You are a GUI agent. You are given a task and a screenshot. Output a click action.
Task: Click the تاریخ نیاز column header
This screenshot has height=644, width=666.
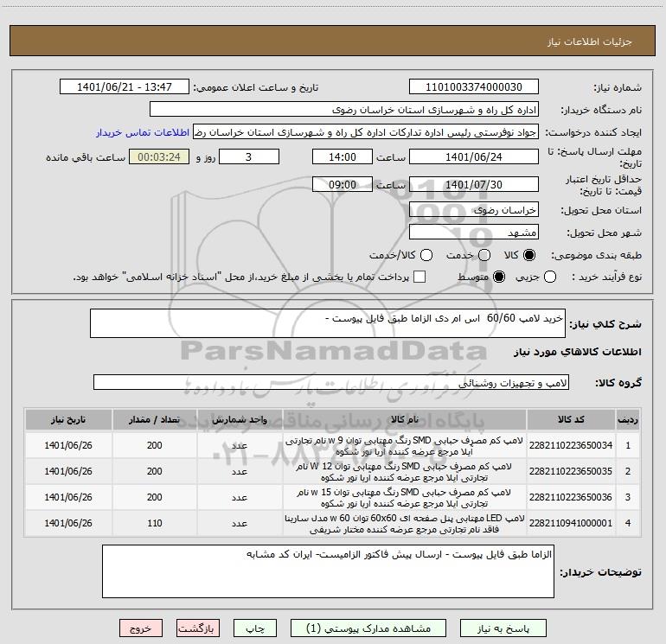click(x=68, y=419)
